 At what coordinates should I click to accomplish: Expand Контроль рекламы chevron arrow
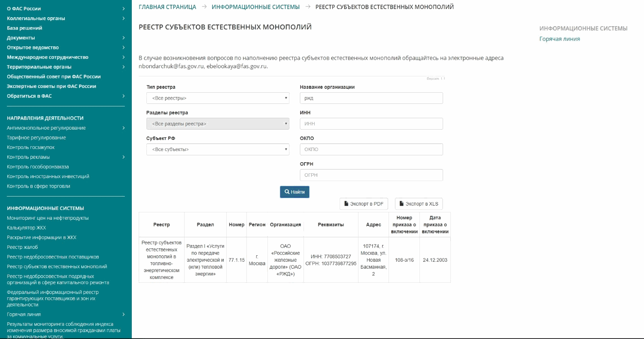(x=123, y=157)
